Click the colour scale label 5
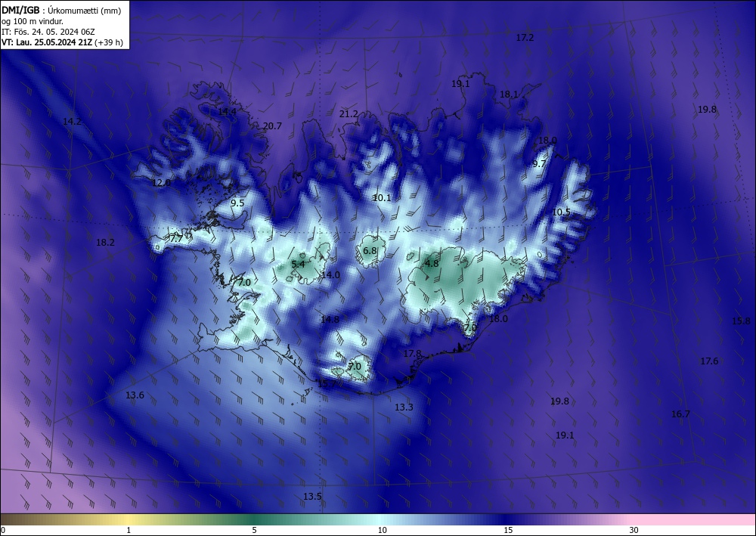The image size is (756, 536). (x=254, y=530)
